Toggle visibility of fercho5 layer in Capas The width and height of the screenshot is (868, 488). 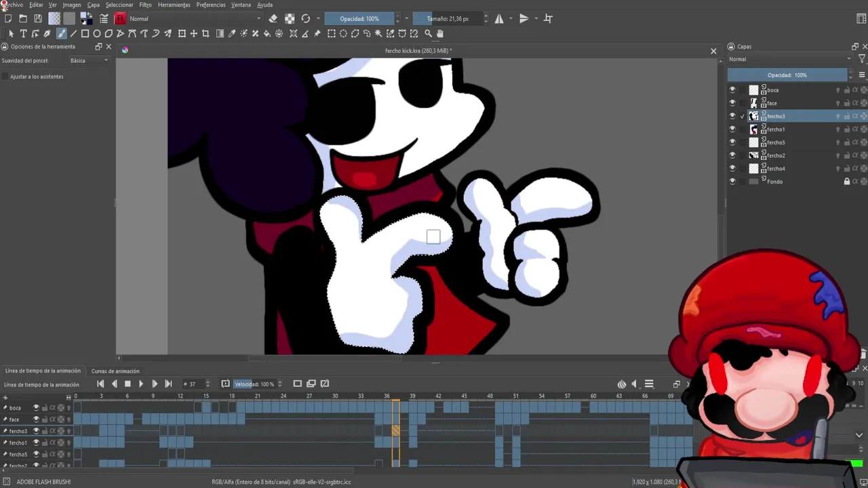click(732, 142)
